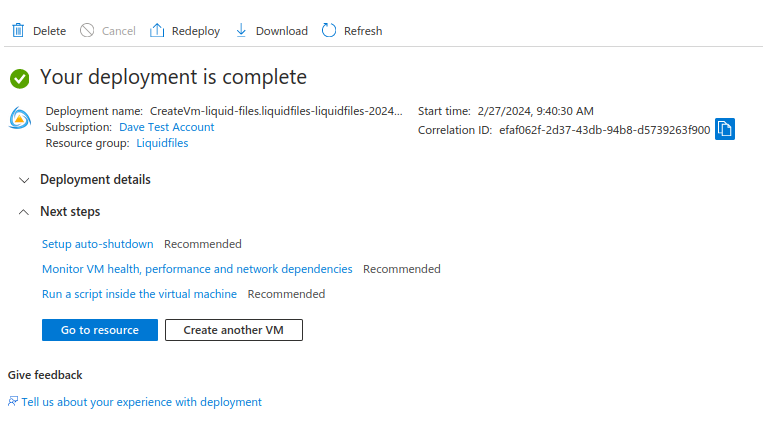The width and height of the screenshot is (763, 442).
Task: Click Recommended label beside Run a script
Action: coord(286,294)
